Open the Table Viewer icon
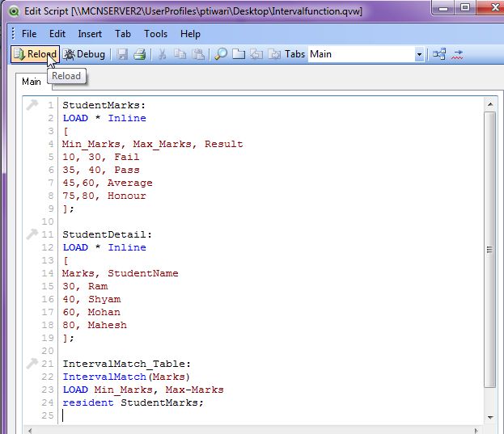This screenshot has height=434, width=504. 439,54
